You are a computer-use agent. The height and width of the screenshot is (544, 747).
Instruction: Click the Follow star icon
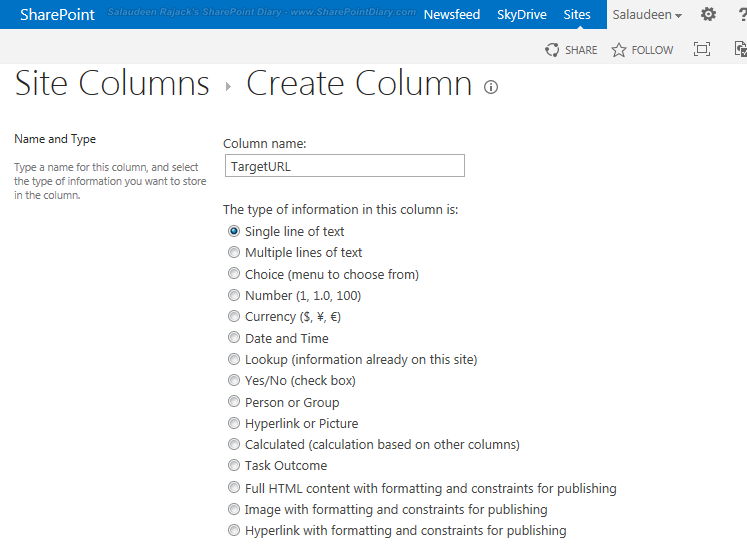click(619, 50)
